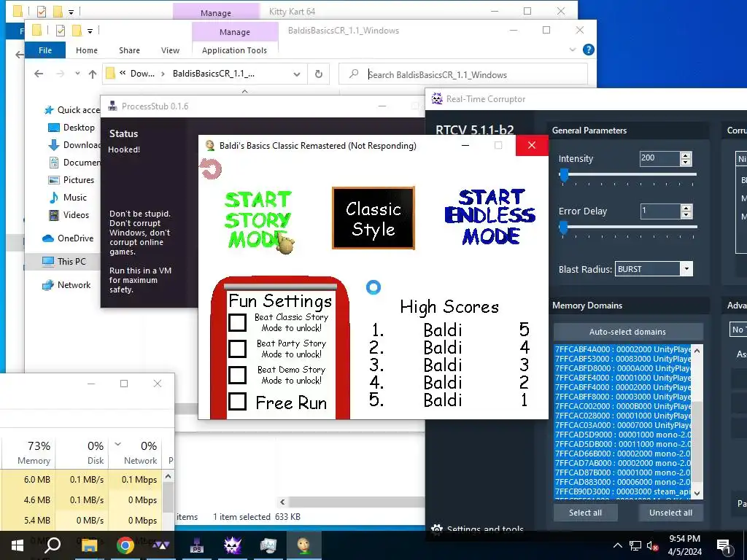The height and width of the screenshot is (560, 747).
Task: Click the Intensity slider handle
Action: tap(564, 175)
